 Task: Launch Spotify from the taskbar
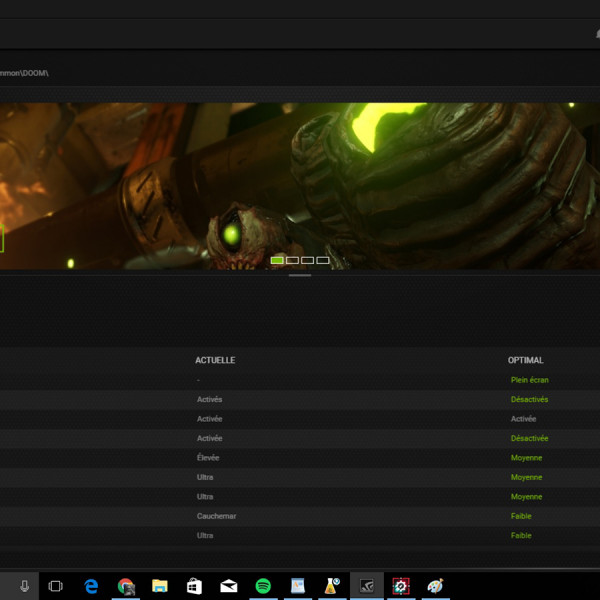(x=263, y=586)
